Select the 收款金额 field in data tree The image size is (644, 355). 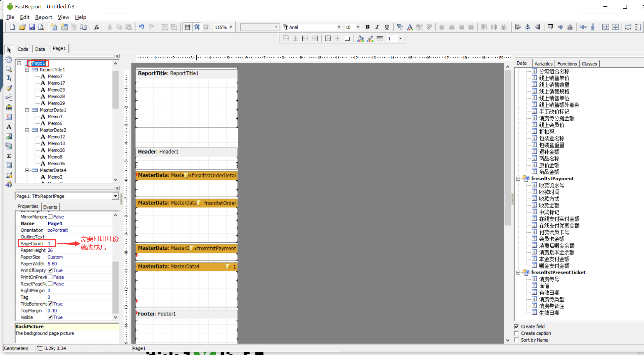pos(549,205)
